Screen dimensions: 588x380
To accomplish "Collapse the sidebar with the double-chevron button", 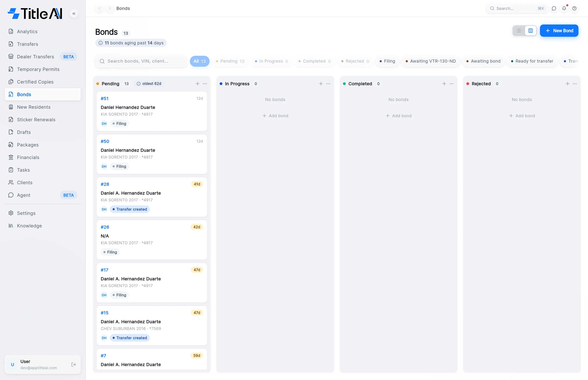I will pyautogui.click(x=74, y=14).
